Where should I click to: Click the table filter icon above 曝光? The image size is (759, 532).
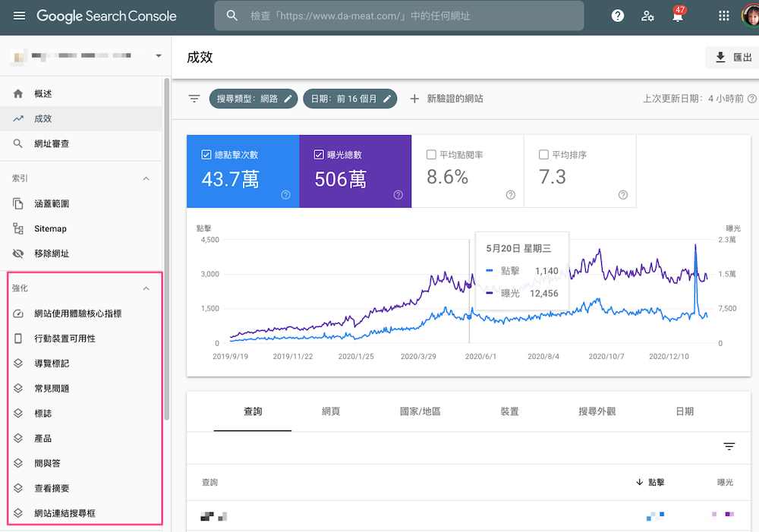pos(729,446)
